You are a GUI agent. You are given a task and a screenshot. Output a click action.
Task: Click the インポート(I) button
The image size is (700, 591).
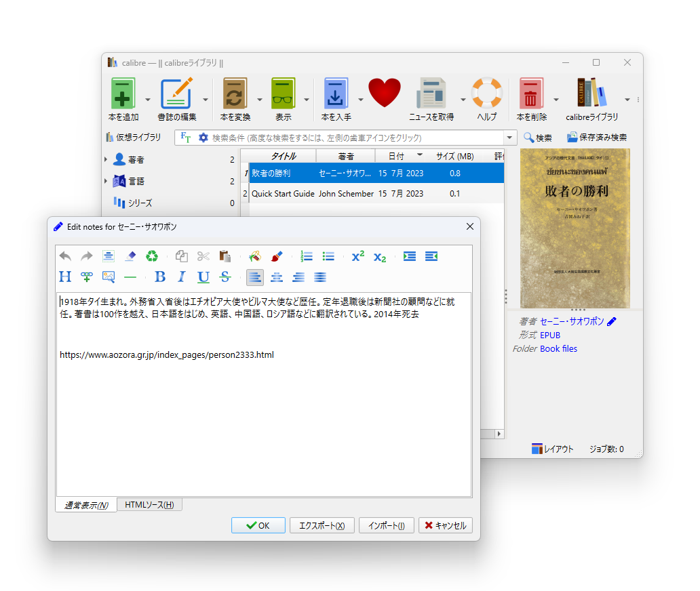click(387, 525)
